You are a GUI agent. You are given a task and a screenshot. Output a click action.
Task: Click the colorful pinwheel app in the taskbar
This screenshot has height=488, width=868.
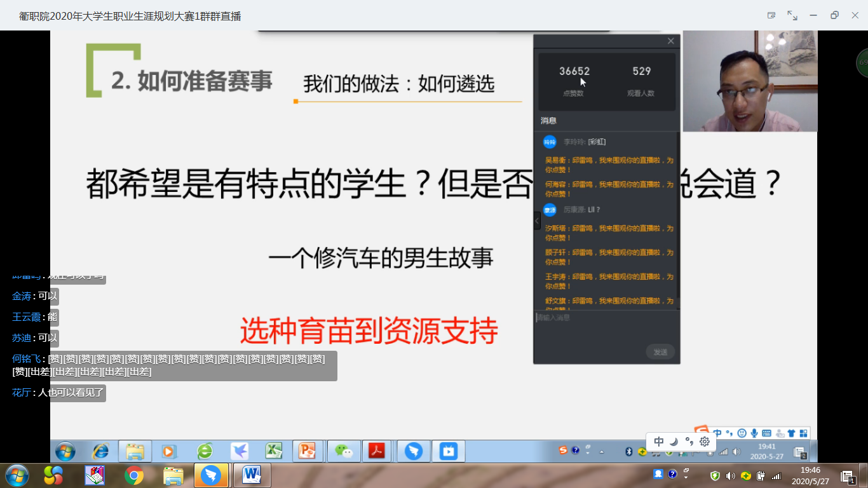tap(53, 475)
